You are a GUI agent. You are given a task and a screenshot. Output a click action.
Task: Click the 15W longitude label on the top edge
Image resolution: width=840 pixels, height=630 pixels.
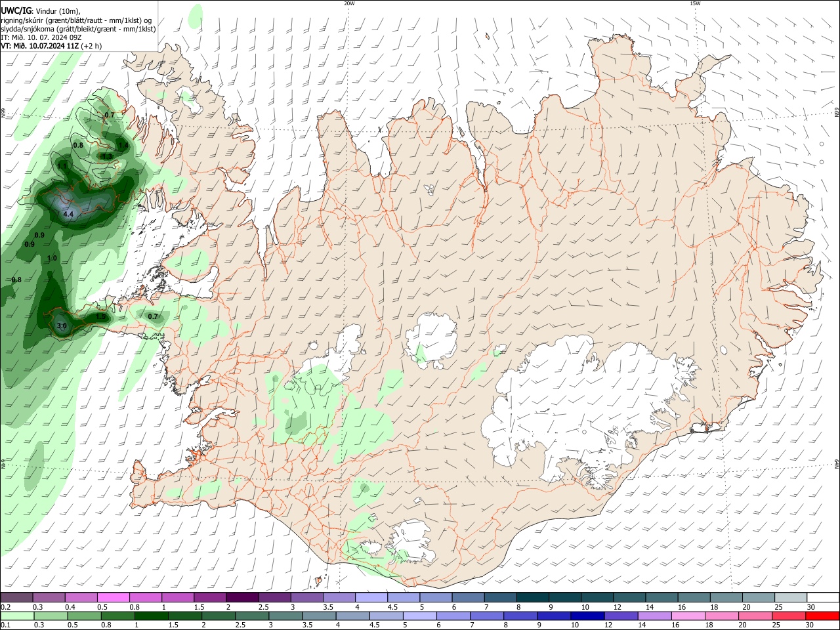tap(695, 3)
